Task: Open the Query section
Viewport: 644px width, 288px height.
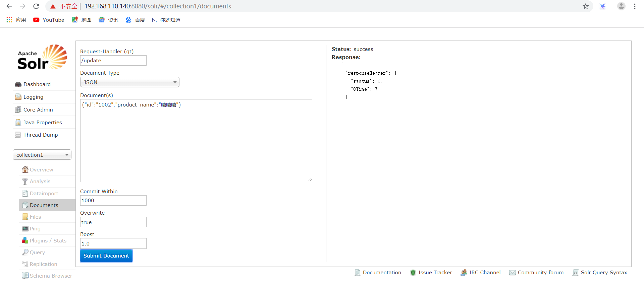Action: click(37, 253)
